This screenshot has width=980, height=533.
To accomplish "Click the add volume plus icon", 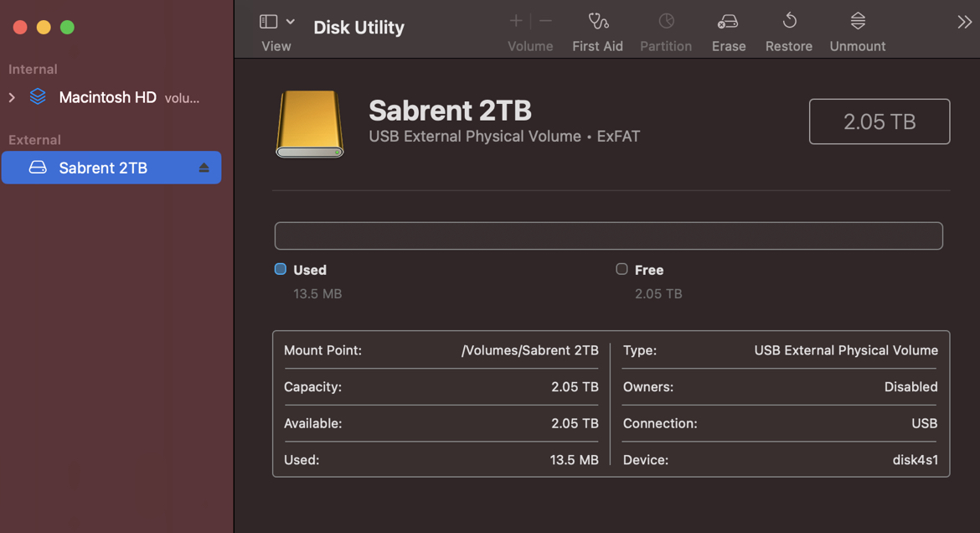I will 516,21.
